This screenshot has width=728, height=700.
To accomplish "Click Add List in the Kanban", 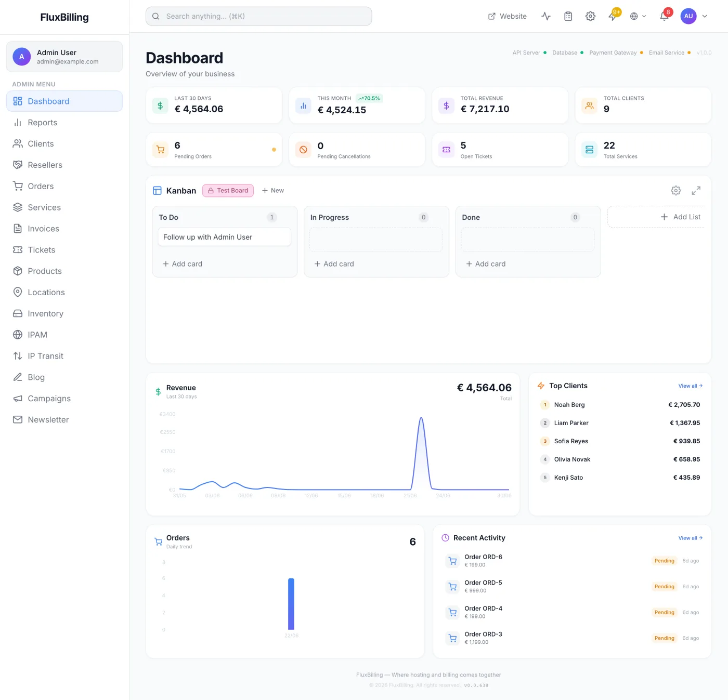I will [680, 217].
